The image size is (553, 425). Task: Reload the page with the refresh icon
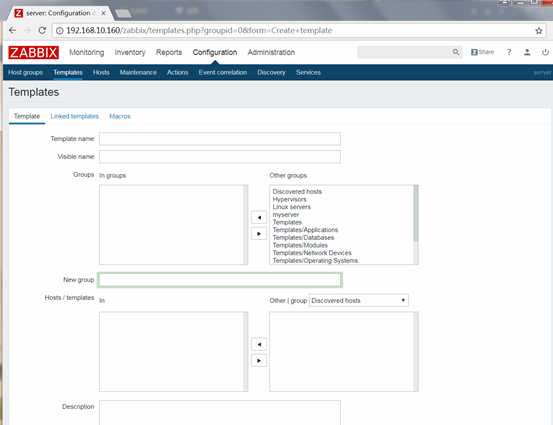click(42, 30)
